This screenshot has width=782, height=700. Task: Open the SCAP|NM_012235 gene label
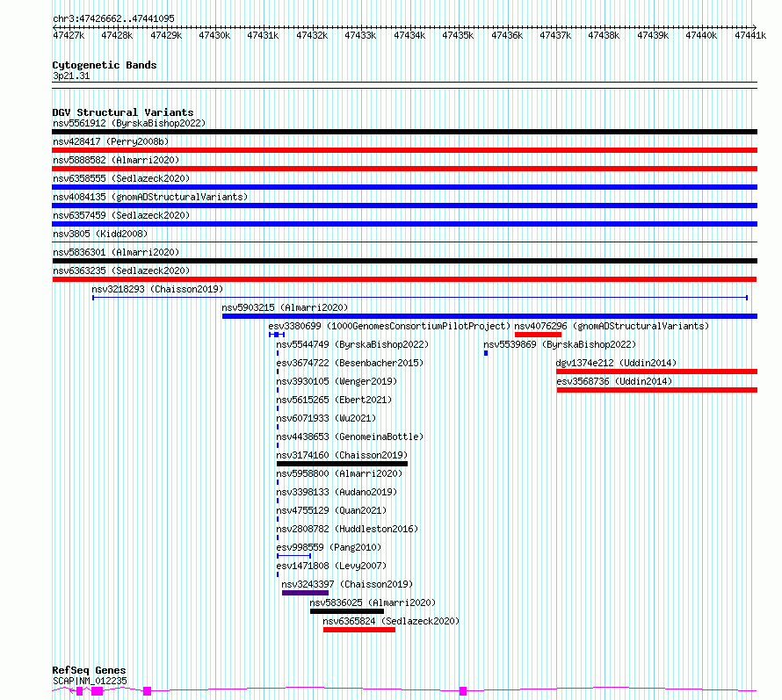pyautogui.click(x=90, y=681)
